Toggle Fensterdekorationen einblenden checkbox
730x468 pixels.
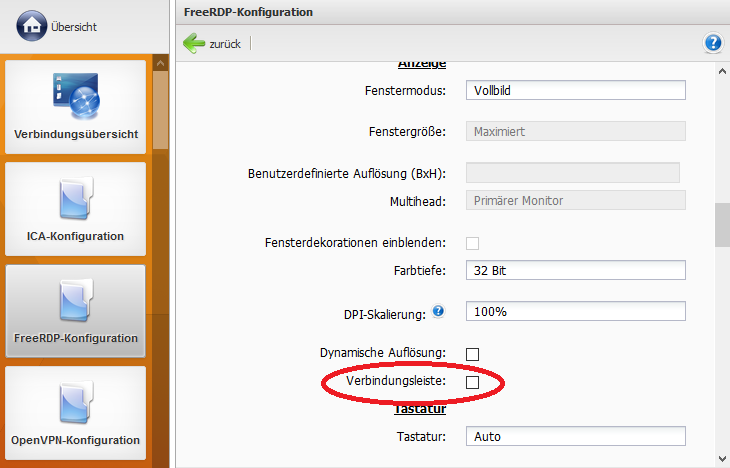click(x=473, y=243)
